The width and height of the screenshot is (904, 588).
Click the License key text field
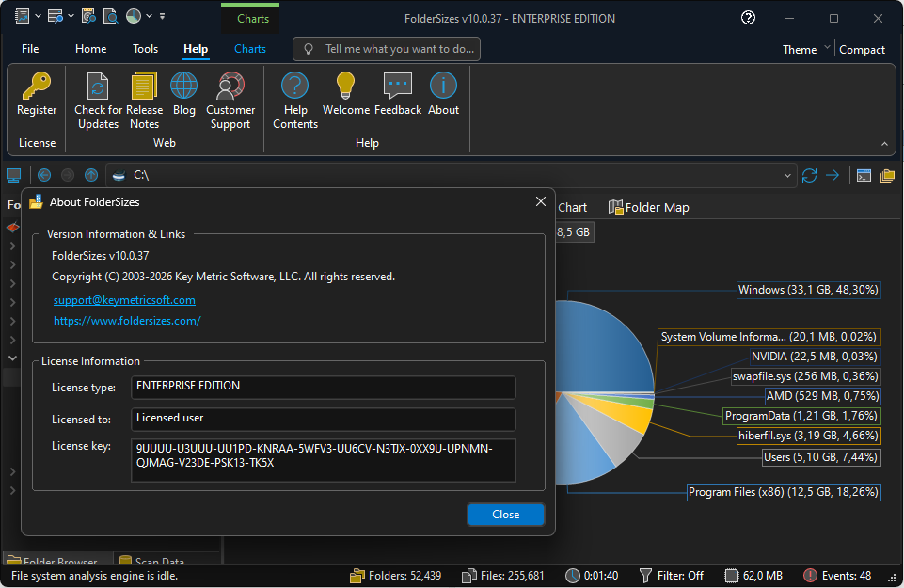(x=324, y=460)
